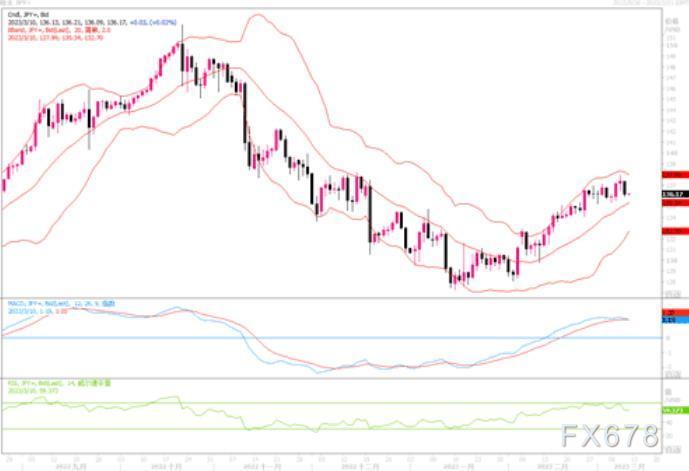Click the red middle band tag below 136.17
Screen dimensions: 689x471
click(x=675, y=203)
